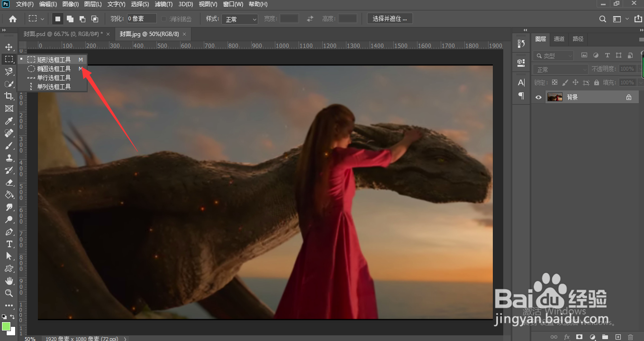The width and height of the screenshot is (644, 341).
Task: Open the Paragraph panel icon
Action: (x=521, y=96)
